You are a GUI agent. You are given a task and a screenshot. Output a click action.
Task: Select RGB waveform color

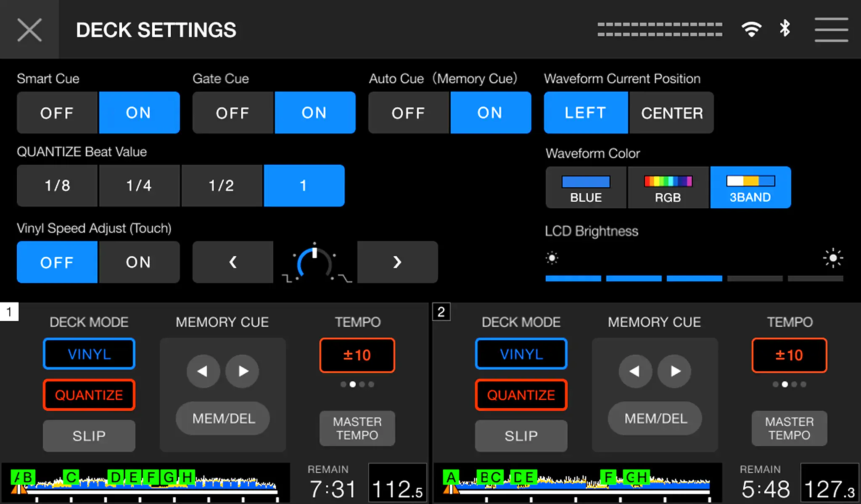pos(668,187)
